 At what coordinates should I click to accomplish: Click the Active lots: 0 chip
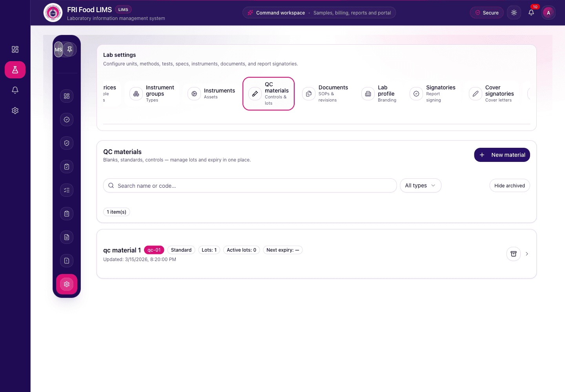point(241,250)
